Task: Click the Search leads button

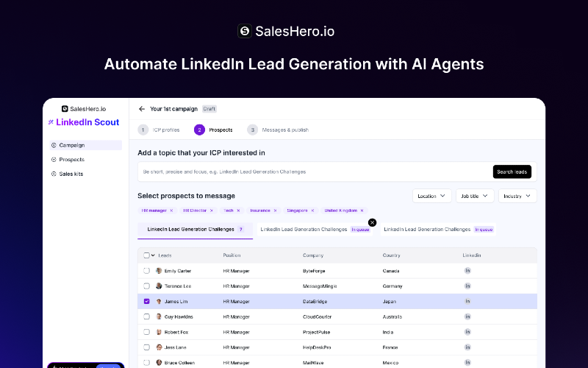Action: click(512, 172)
